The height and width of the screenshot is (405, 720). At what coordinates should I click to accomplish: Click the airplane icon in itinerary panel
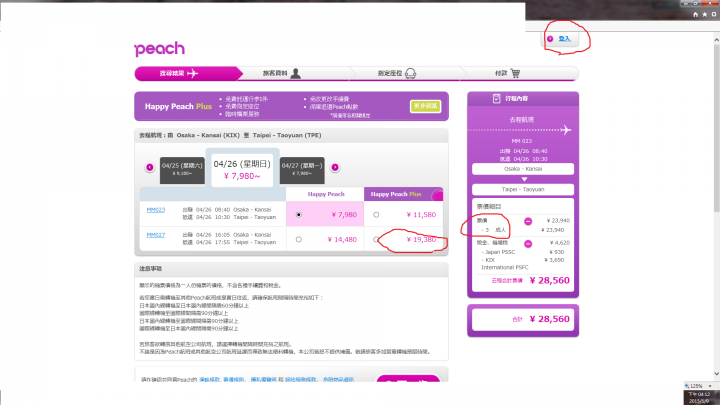[x=566, y=130]
